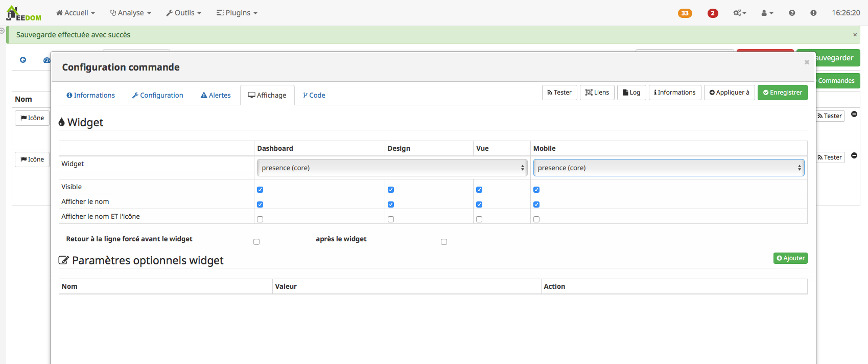Switch to the Alertes tab
Screen dimensions: 868x364
click(x=216, y=95)
